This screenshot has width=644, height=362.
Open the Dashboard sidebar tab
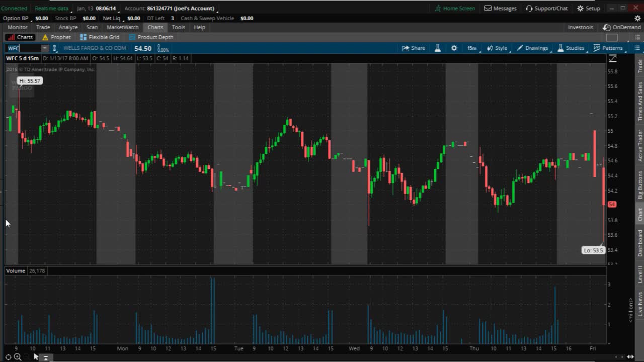[x=640, y=243]
